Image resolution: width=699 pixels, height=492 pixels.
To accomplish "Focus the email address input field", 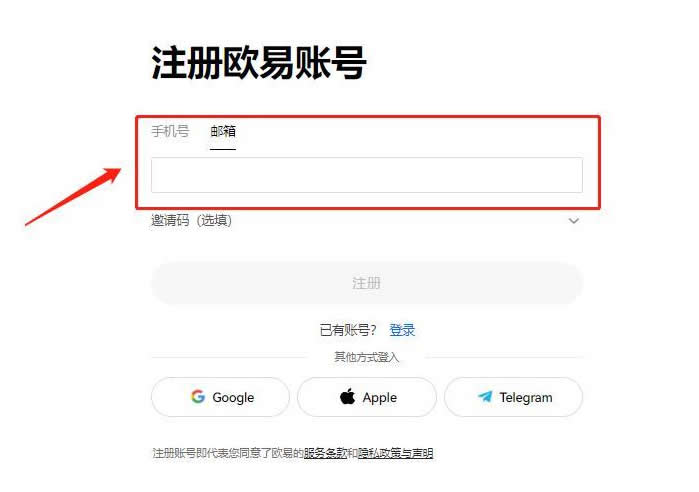I will (x=367, y=175).
